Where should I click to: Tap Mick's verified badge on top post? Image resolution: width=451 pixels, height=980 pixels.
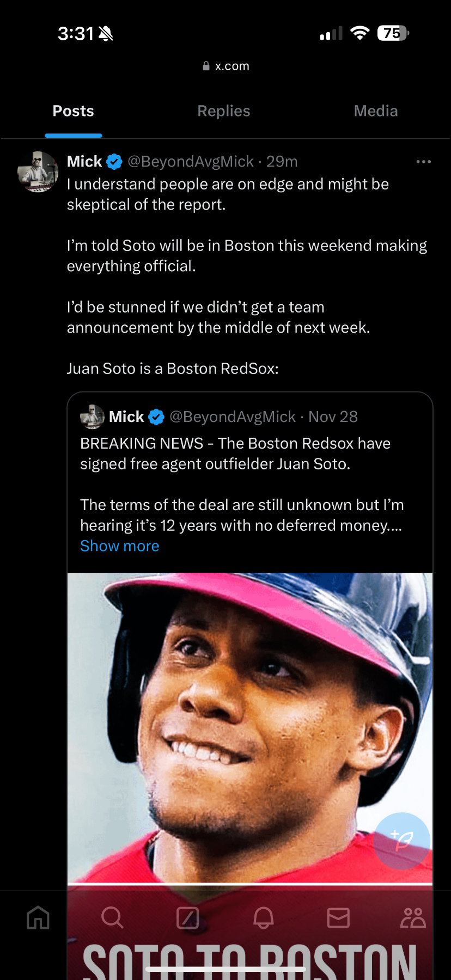(114, 162)
